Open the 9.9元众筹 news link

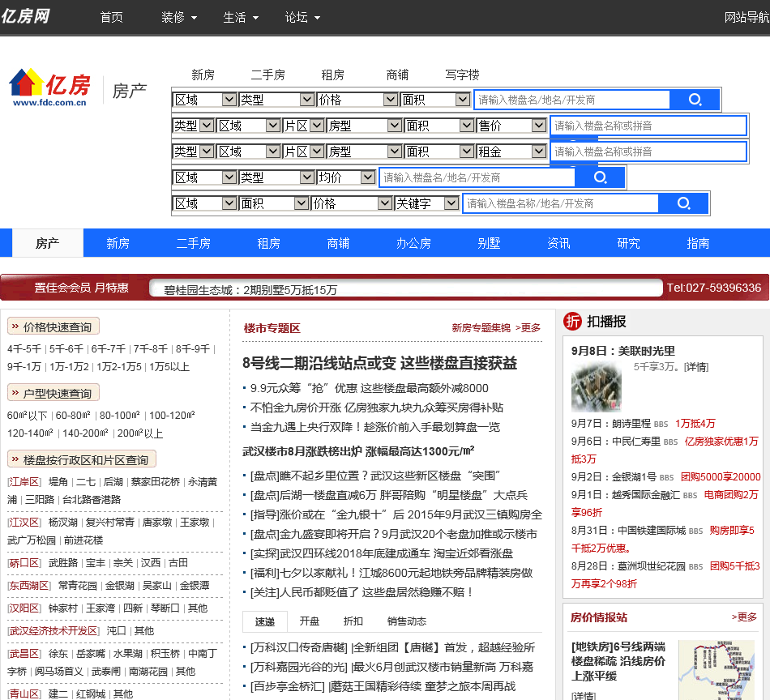[370, 388]
